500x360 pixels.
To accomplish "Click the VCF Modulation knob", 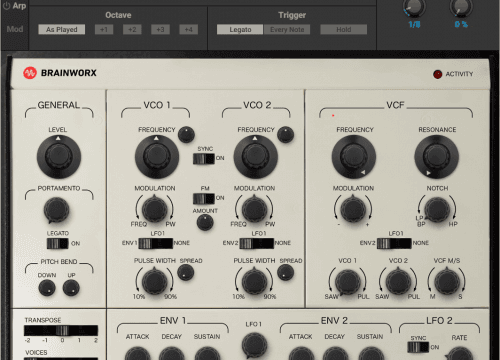I will 353,209.
